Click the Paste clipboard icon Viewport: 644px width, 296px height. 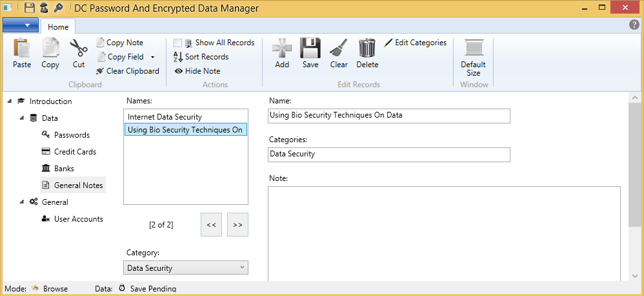pos(22,53)
